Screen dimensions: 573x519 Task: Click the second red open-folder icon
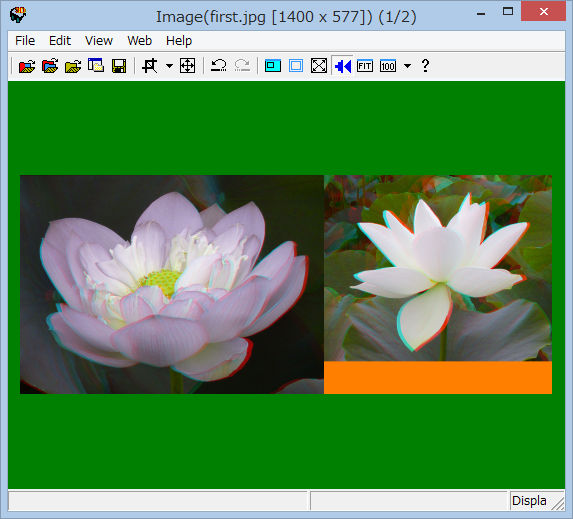click(50, 66)
